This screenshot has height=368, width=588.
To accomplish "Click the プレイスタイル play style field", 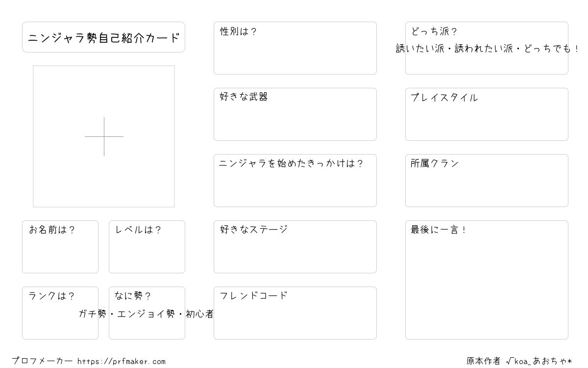I will (487, 114).
